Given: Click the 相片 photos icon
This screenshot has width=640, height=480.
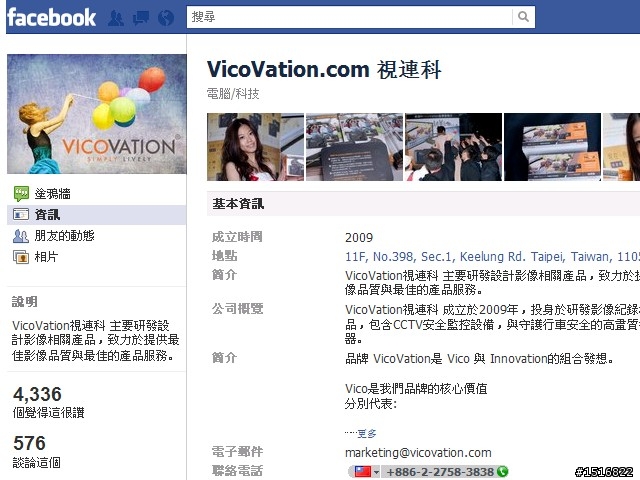Looking at the screenshot, I should (21, 257).
